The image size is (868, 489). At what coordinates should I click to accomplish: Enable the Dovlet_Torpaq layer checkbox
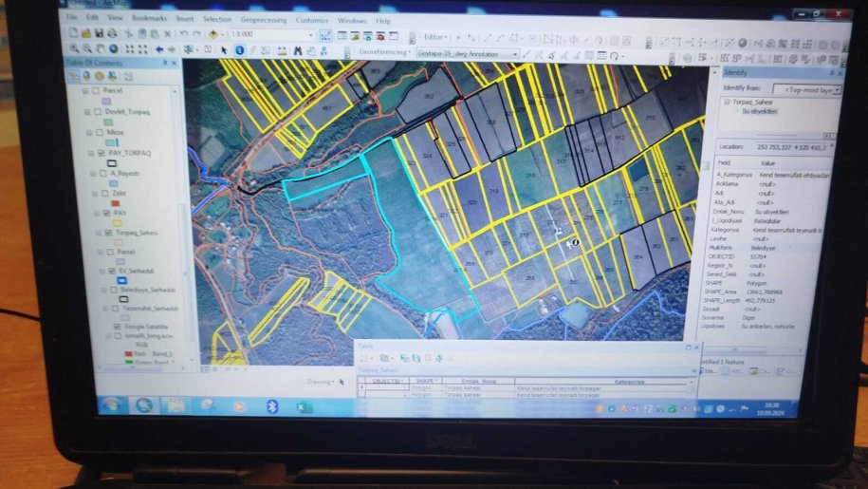95,111
